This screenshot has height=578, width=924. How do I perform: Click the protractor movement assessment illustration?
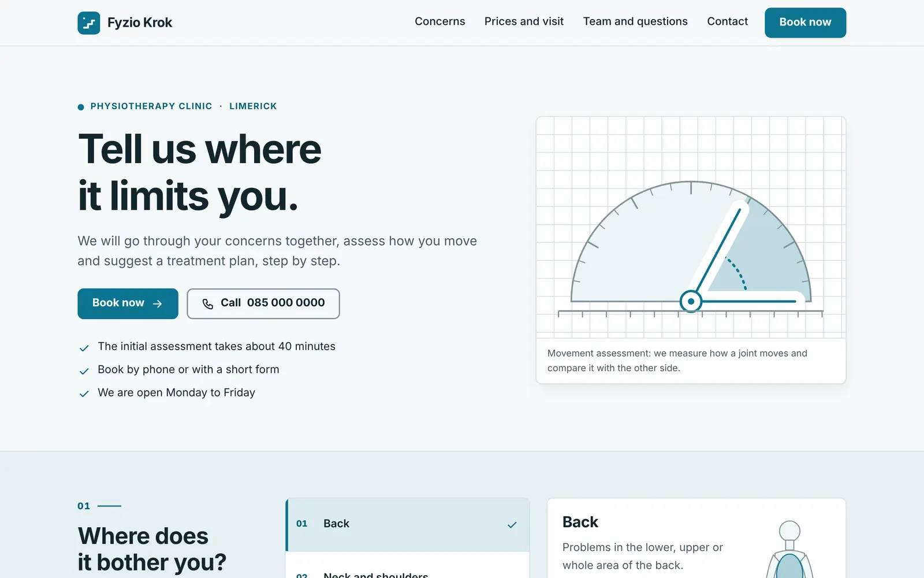pos(691,227)
